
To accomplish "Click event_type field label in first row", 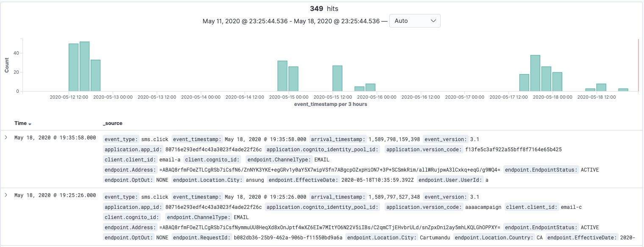I will pyautogui.click(x=121, y=139).
